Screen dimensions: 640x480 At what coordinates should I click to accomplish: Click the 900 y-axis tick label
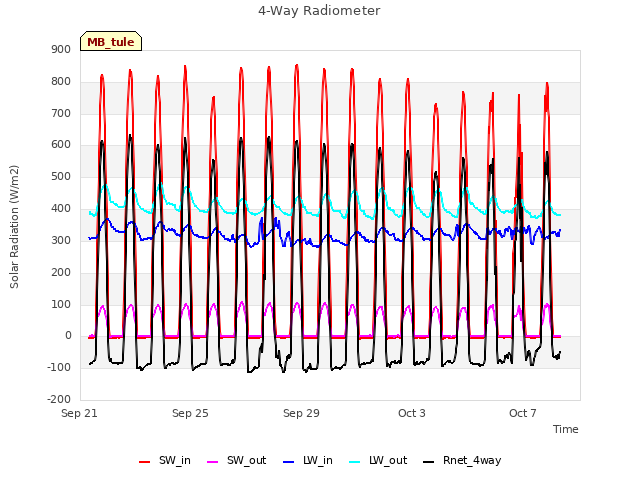(61, 49)
